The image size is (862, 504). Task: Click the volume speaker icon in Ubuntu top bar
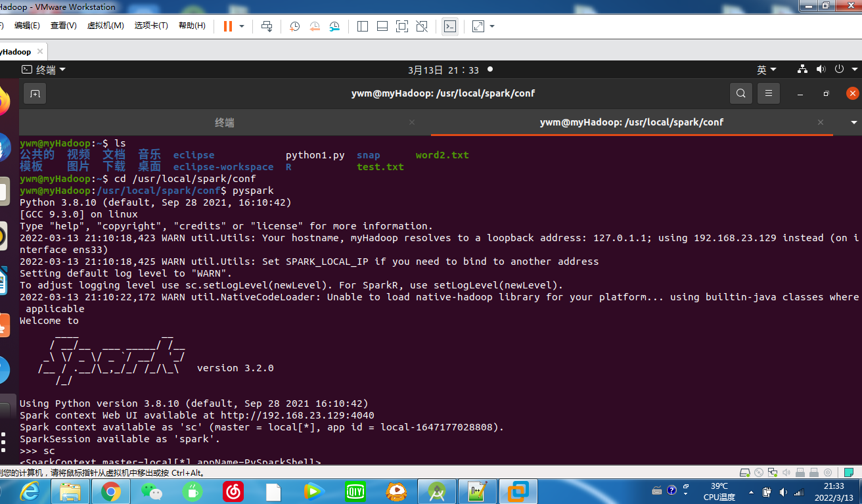pyautogui.click(x=821, y=70)
